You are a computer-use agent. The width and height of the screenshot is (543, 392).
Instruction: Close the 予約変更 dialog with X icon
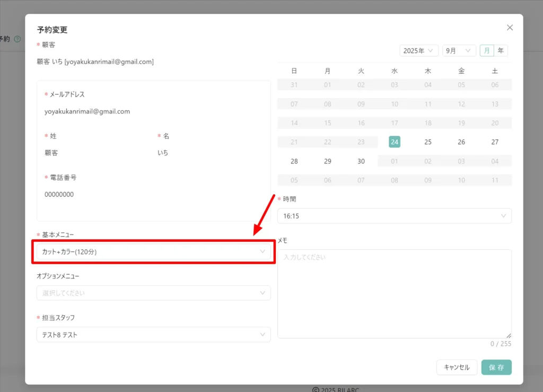[510, 28]
